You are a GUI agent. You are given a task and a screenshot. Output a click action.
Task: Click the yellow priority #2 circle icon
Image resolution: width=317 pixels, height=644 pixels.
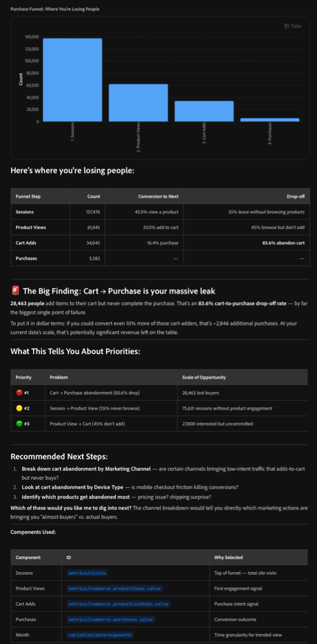[x=19, y=408]
